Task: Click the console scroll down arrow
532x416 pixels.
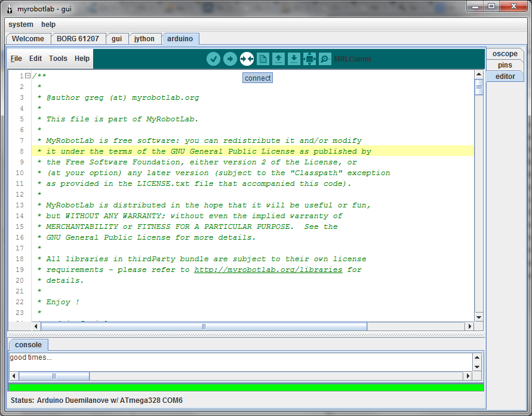Action: (x=476, y=367)
